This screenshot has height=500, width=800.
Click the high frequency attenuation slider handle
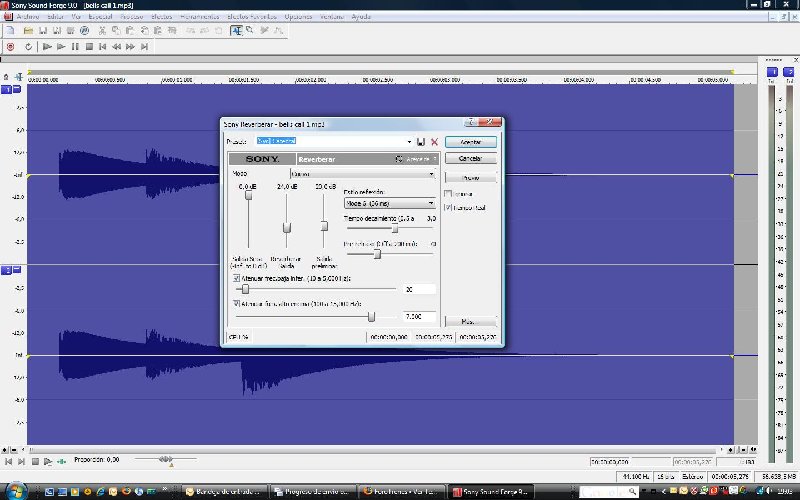point(371,317)
